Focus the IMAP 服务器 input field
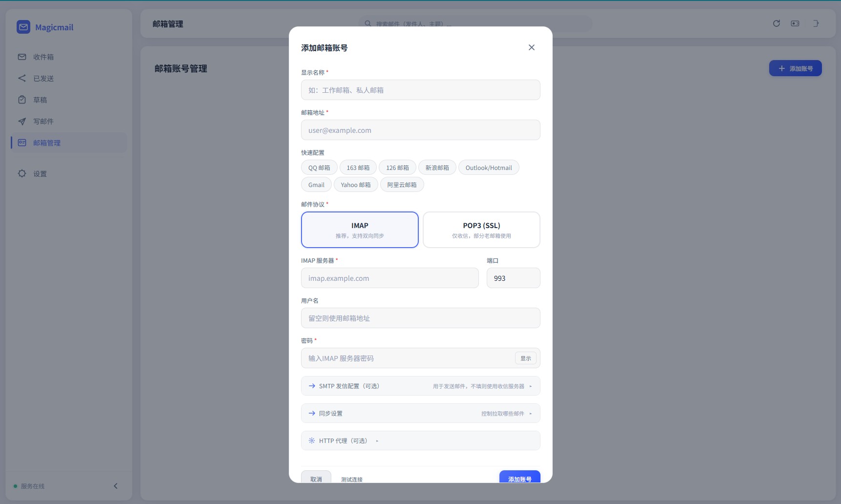The image size is (841, 504). pyautogui.click(x=390, y=278)
